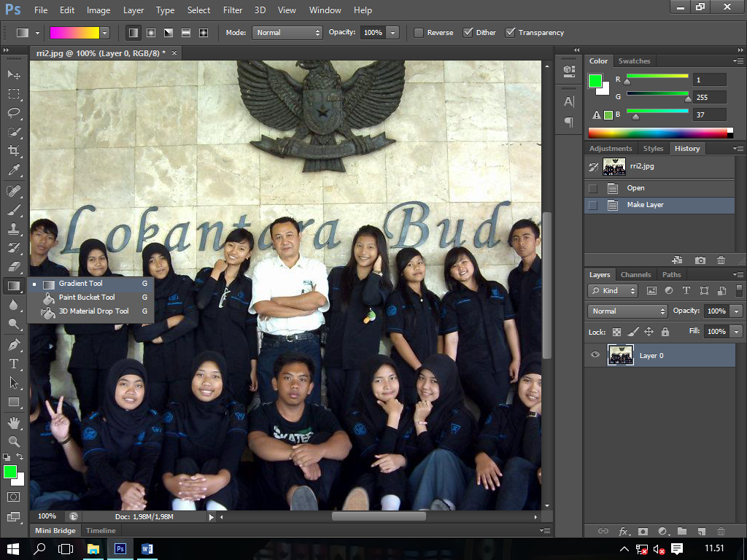The width and height of the screenshot is (747, 560).
Task: Open layer blend mode Normal dropdown
Action: (627, 311)
